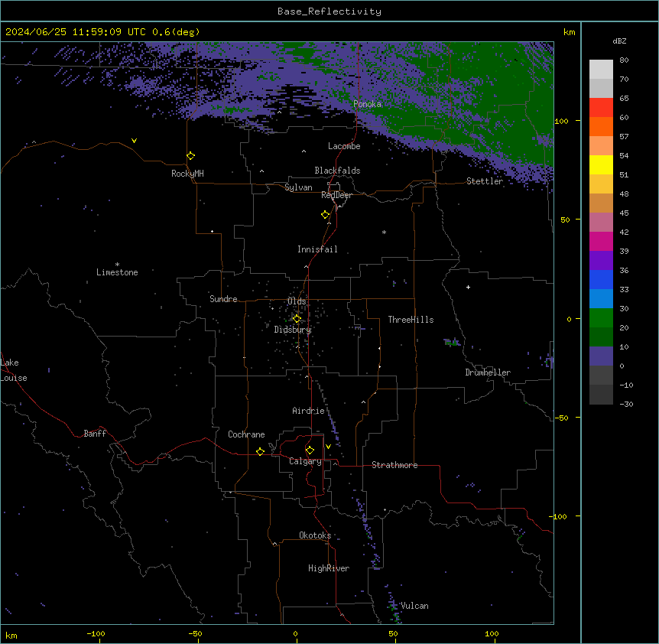Click the Okotoks town label
The width and height of the screenshot is (659, 644).
coord(315,535)
